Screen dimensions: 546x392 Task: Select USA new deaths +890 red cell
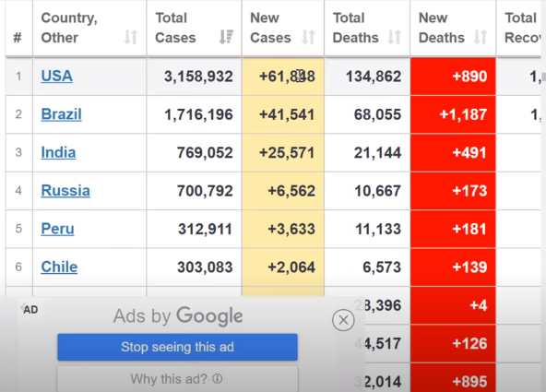point(453,77)
